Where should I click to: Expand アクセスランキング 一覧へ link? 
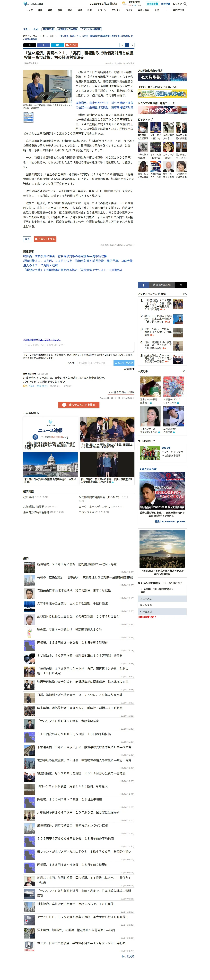point(183,294)
